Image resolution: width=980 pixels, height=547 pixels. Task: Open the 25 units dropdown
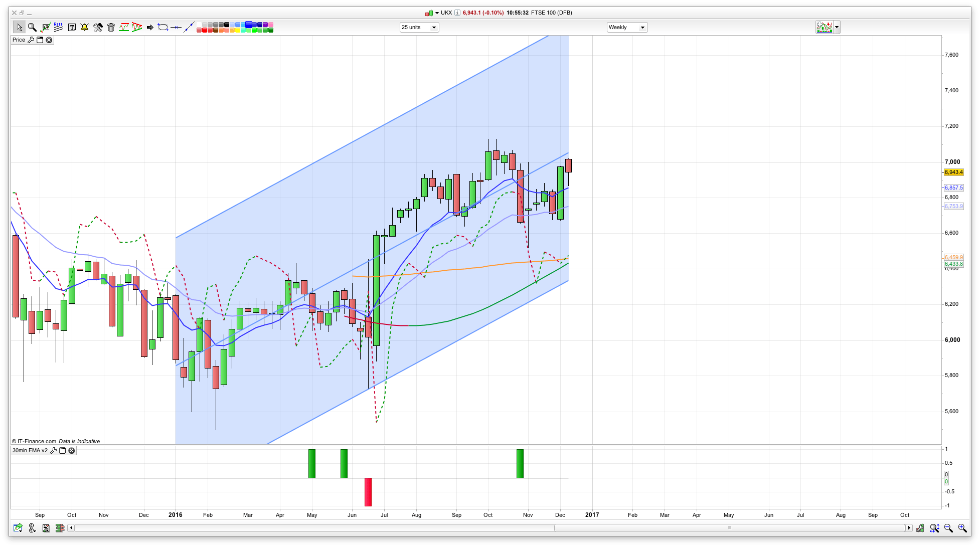pyautogui.click(x=419, y=28)
